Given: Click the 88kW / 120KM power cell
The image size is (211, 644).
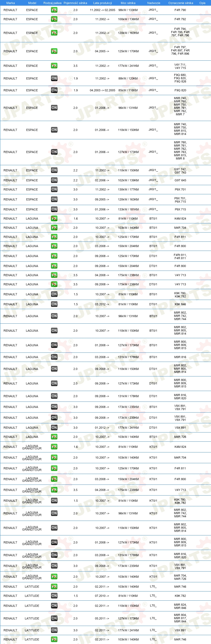Looking at the screenshot, I should (x=128, y=78).
